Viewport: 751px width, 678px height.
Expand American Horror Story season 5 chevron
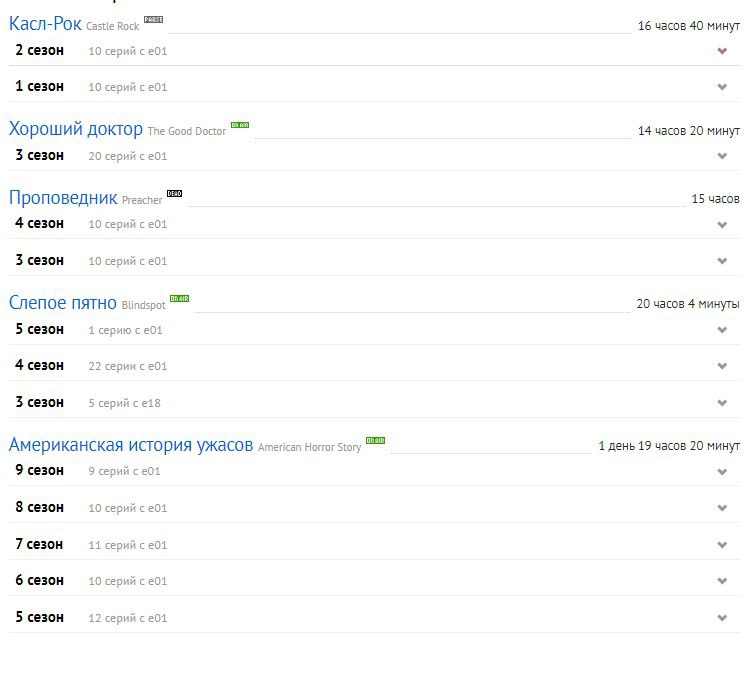[722, 618]
